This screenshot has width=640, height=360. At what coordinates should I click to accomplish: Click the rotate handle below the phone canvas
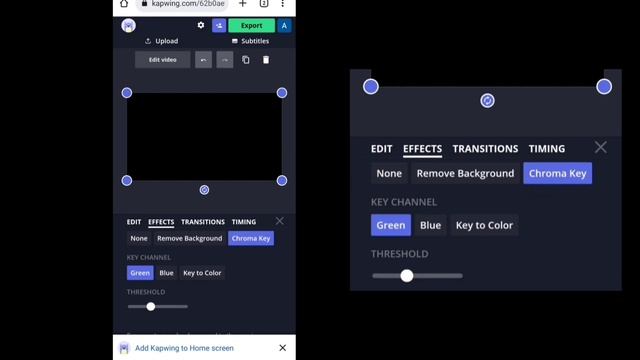point(204,190)
